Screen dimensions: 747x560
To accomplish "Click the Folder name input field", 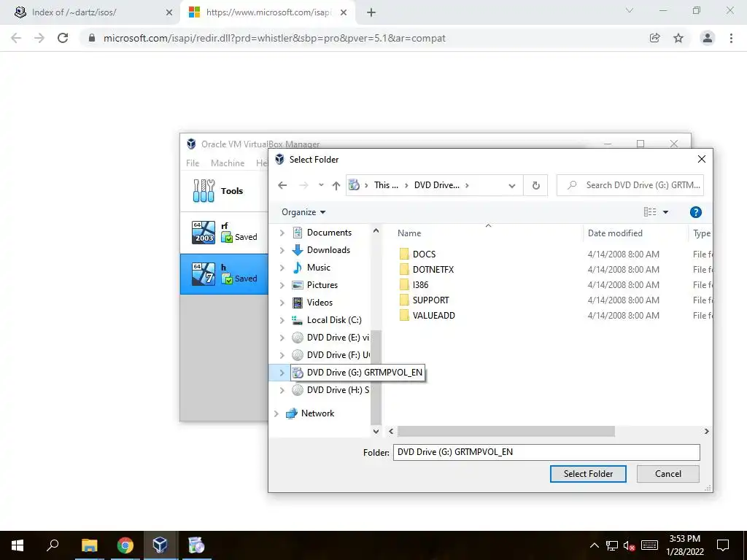I will click(546, 452).
